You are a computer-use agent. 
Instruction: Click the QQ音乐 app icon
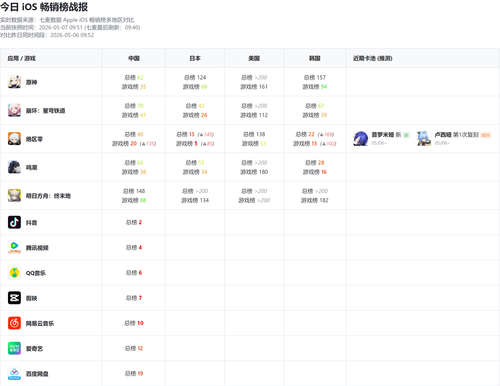tap(14, 273)
